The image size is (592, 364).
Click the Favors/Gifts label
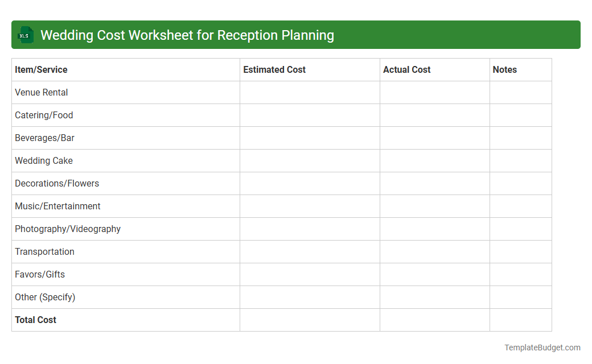pyautogui.click(x=40, y=274)
